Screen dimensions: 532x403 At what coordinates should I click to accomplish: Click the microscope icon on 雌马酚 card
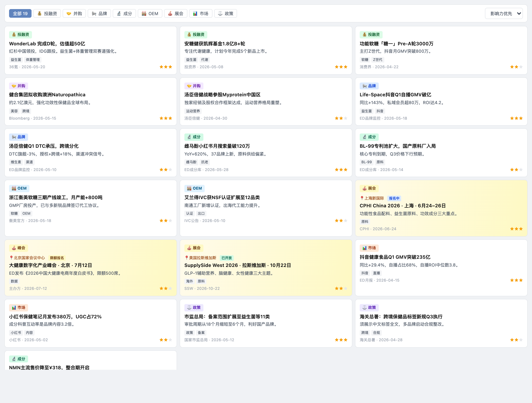189,137
